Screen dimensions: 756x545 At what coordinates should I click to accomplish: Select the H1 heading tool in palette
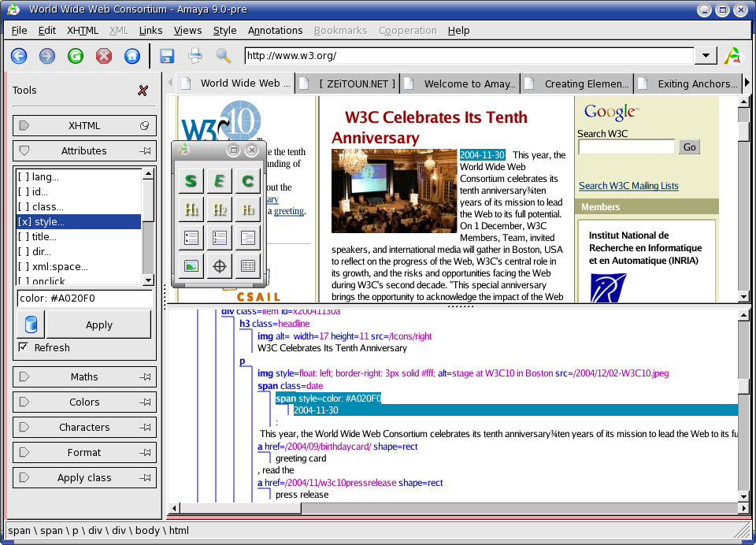click(x=191, y=209)
